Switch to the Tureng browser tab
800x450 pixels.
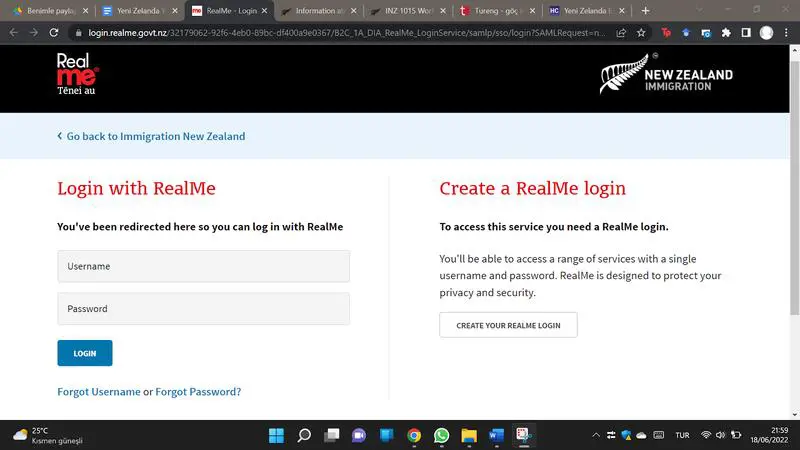(492, 10)
